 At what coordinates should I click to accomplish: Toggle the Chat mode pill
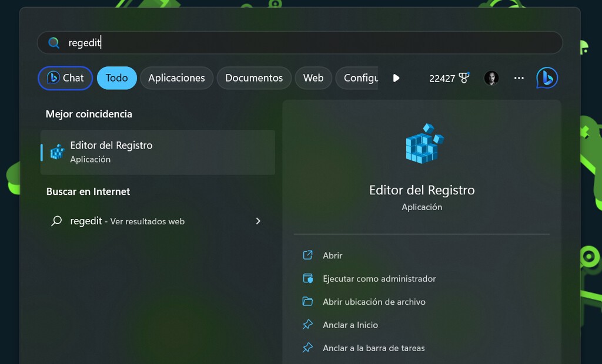click(65, 77)
